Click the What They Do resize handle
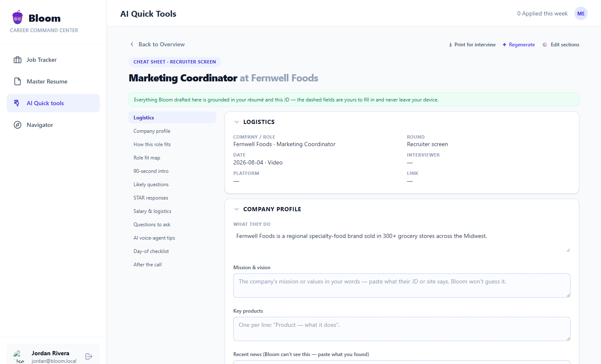The height and width of the screenshot is (364, 601). click(x=568, y=250)
